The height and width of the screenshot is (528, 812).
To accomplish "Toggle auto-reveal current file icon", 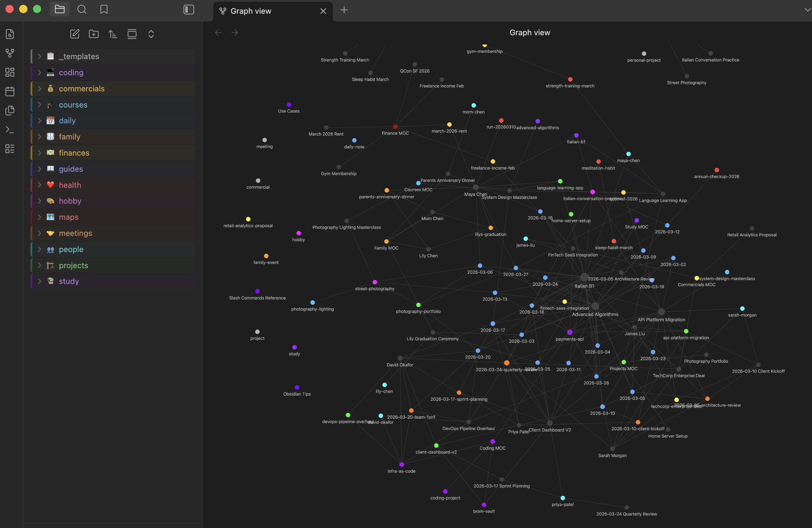I will point(132,34).
